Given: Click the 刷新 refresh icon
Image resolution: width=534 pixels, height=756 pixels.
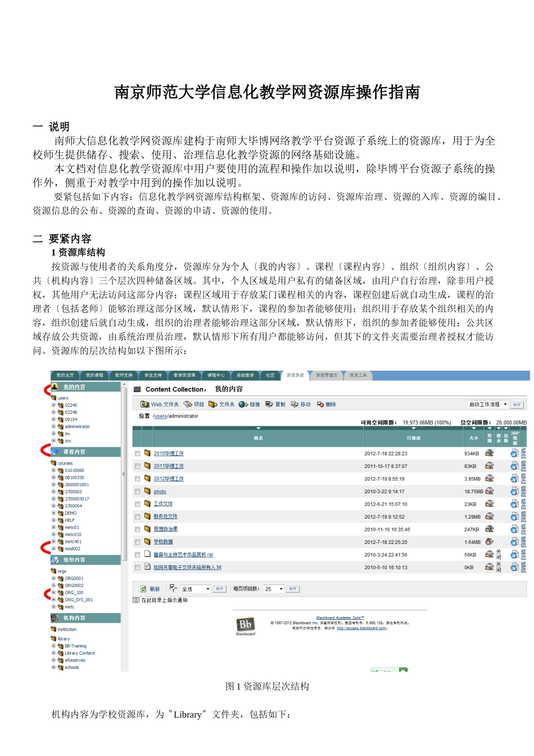Looking at the screenshot, I should tap(144, 589).
